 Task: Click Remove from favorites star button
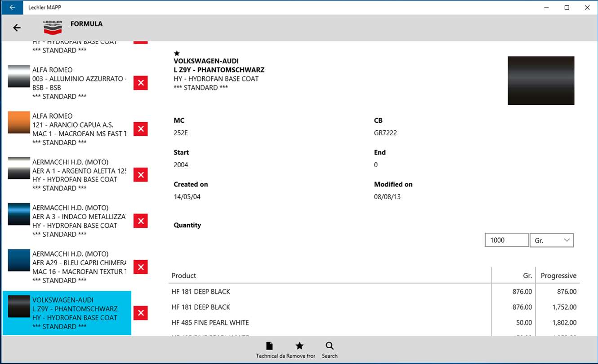tap(300, 350)
